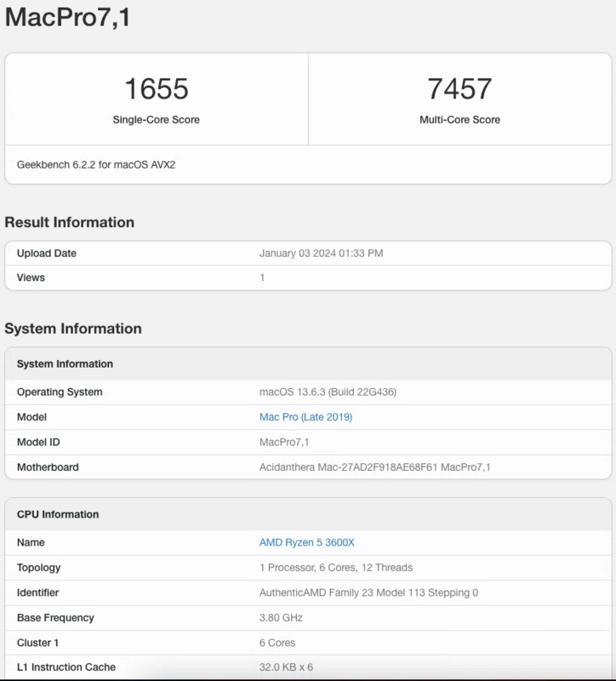Select the multi-core score 7457
The height and width of the screenshot is (681, 616).
[x=459, y=89]
